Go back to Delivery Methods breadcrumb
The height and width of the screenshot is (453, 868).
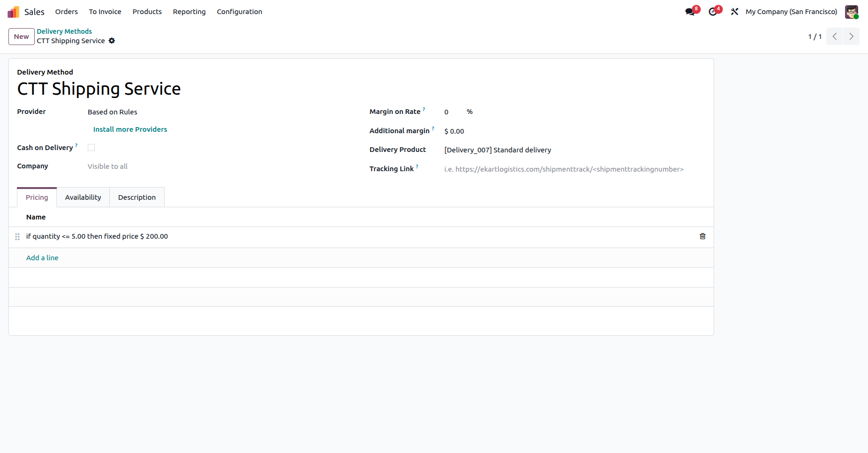(x=64, y=31)
